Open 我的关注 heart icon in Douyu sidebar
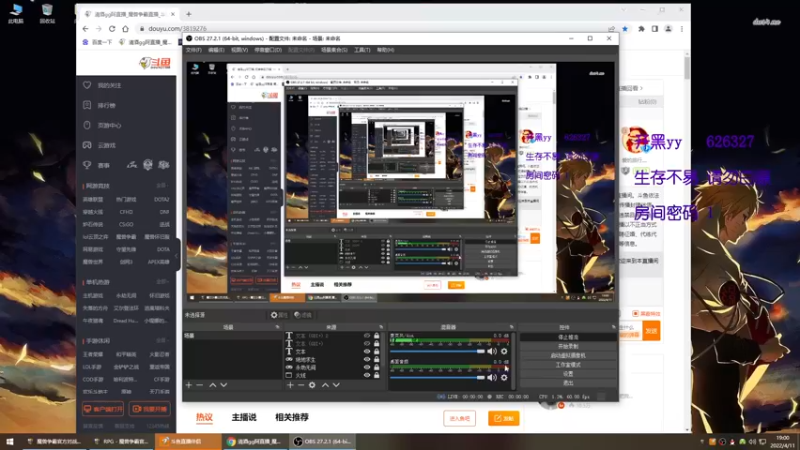 click(87, 85)
